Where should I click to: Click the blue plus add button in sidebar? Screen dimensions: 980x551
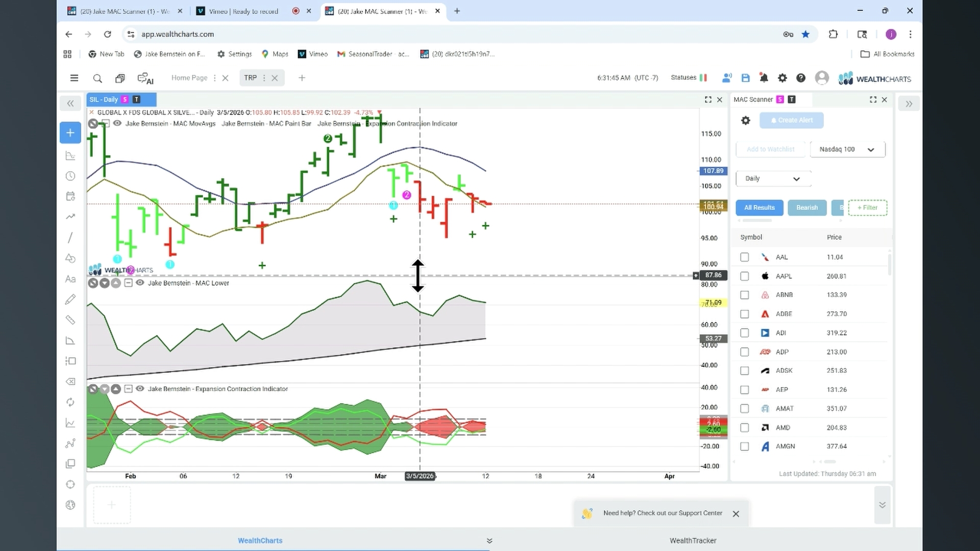click(x=70, y=133)
